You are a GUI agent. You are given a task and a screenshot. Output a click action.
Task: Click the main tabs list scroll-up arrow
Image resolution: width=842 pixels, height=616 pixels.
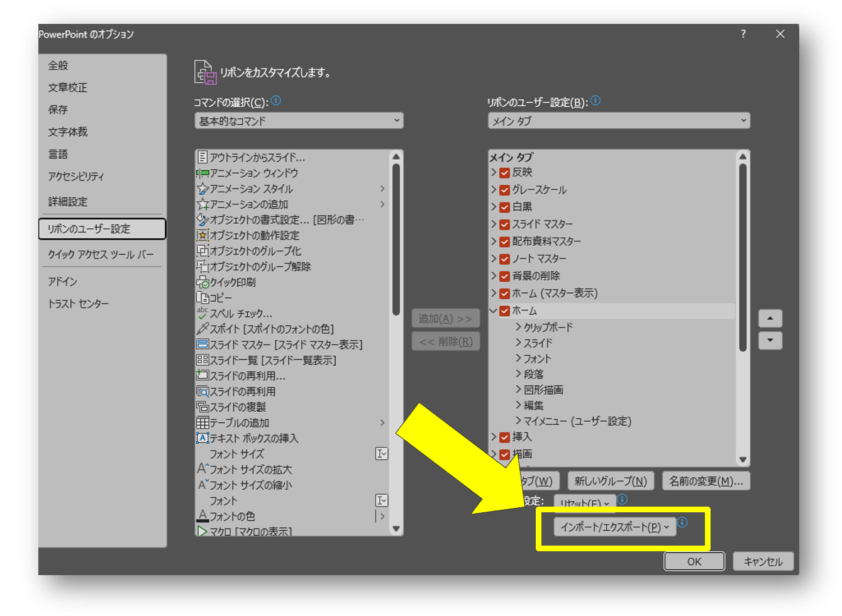743,157
